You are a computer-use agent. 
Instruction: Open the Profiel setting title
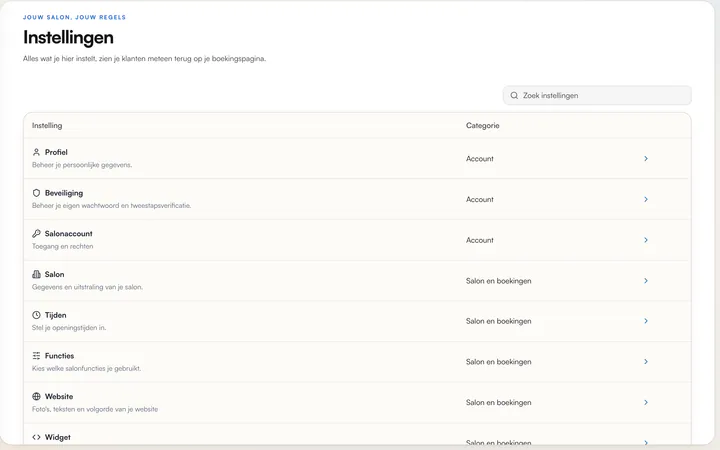56,152
